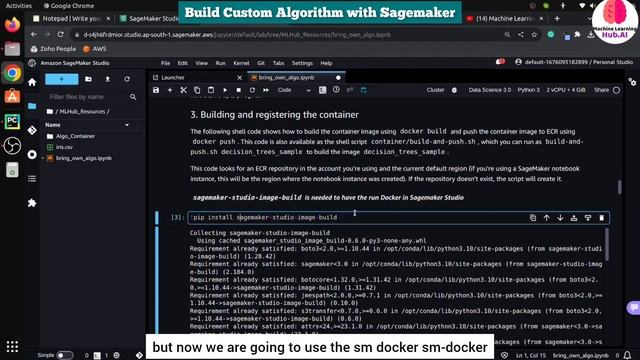This screenshot has height=360, width=640.
Task: Bookmark this page with the star icon
Action: 534,35
